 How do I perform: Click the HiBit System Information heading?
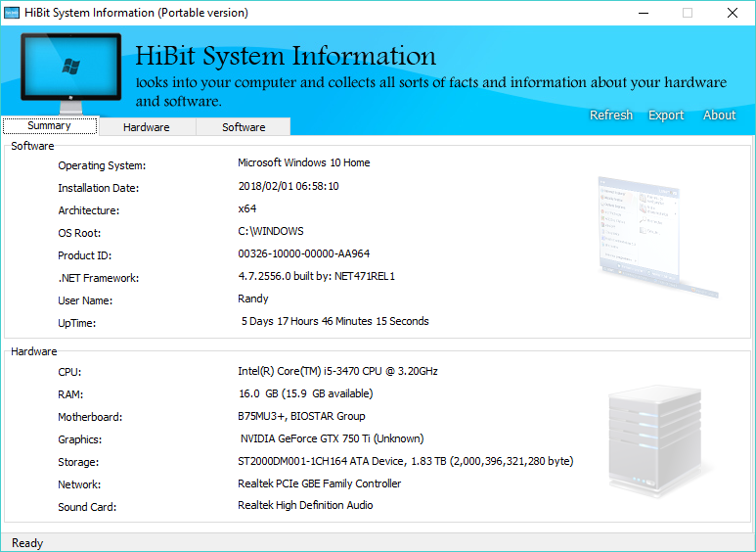[x=286, y=56]
